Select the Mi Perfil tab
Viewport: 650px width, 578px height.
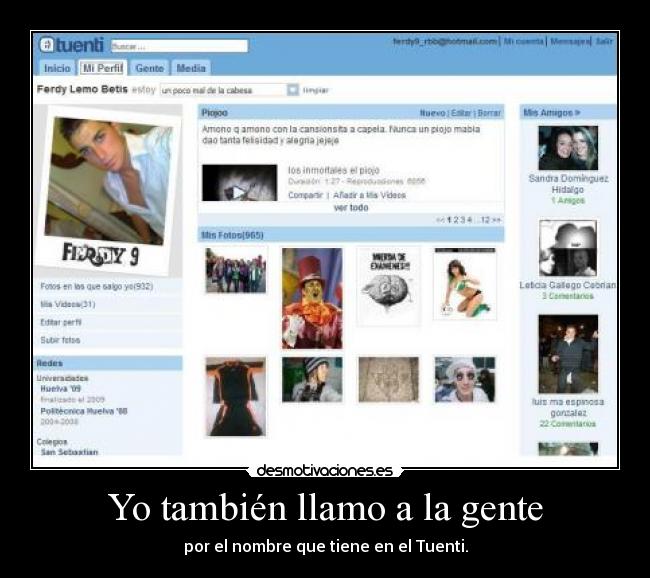click(102, 68)
